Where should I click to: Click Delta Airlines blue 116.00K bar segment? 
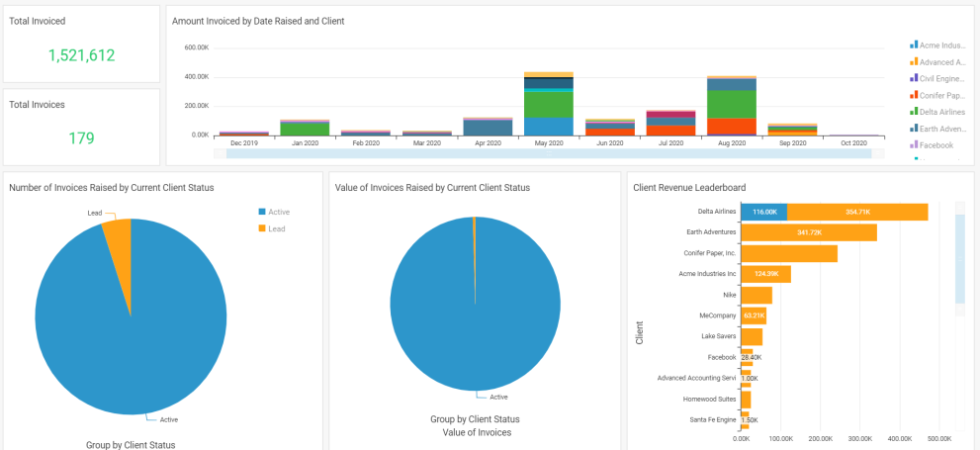(x=763, y=212)
